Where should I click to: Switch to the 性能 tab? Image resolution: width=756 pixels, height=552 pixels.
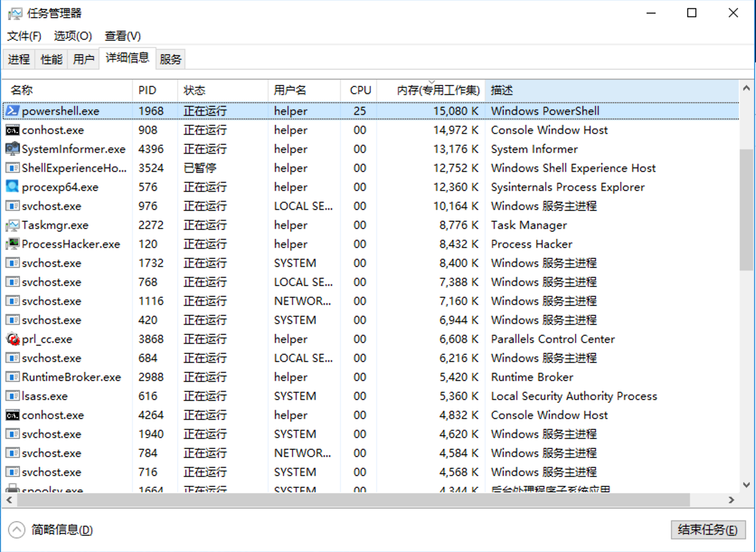point(51,59)
